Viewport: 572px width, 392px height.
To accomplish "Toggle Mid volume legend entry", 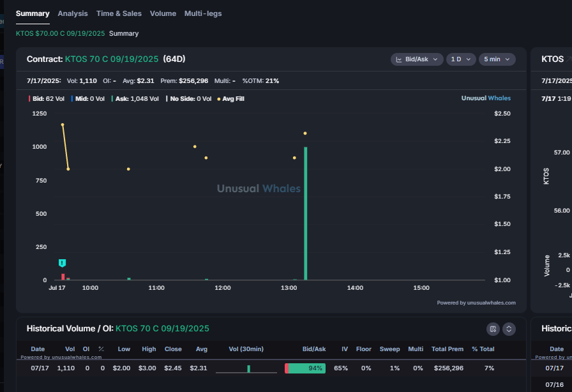I will point(88,98).
